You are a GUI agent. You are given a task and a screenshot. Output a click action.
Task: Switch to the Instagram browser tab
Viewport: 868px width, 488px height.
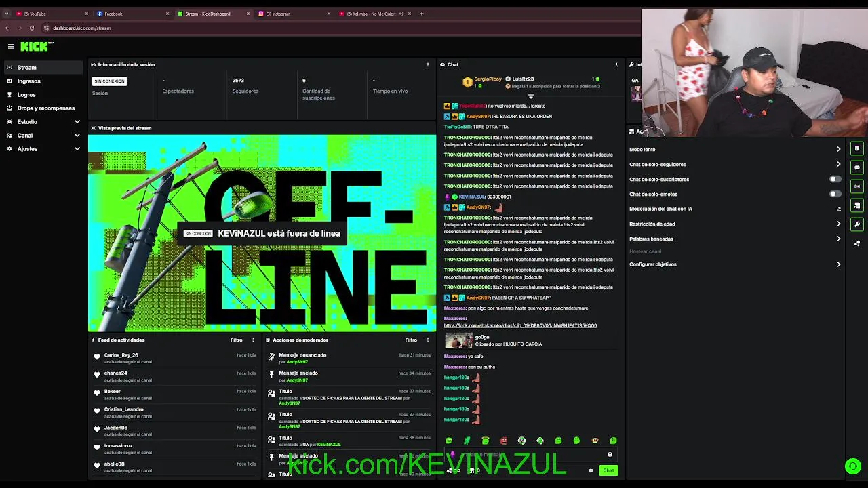tap(294, 14)
